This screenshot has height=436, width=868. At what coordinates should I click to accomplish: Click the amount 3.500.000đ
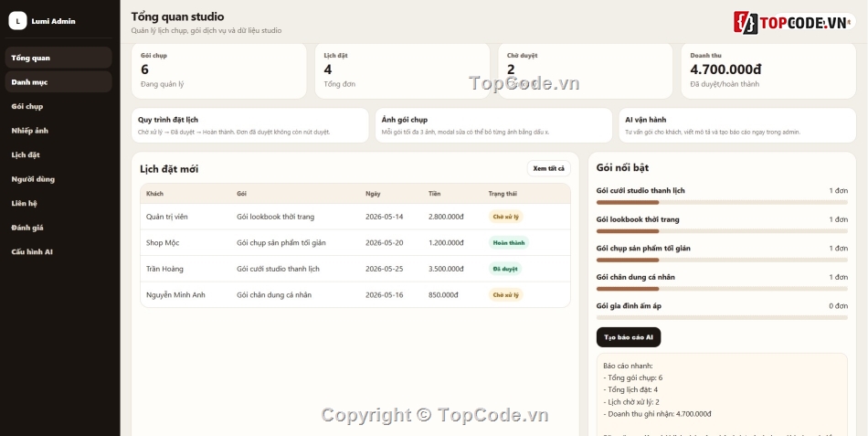446,269
